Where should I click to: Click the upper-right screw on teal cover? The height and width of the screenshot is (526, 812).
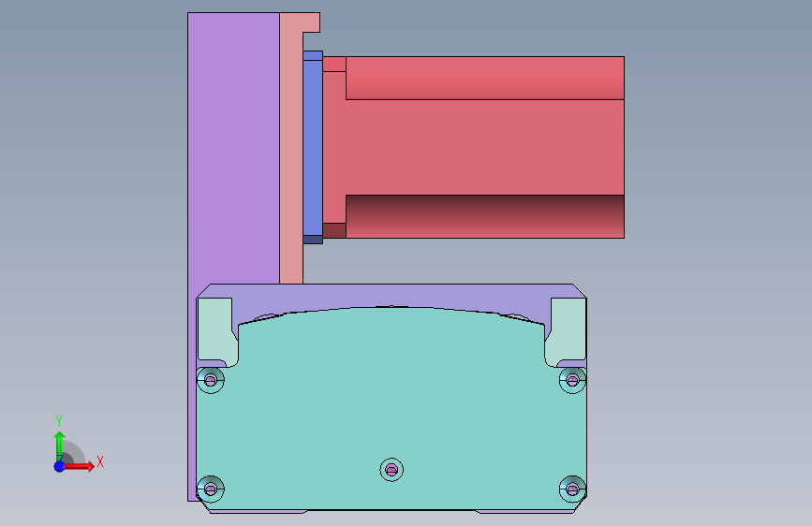[x=572, y=381]
